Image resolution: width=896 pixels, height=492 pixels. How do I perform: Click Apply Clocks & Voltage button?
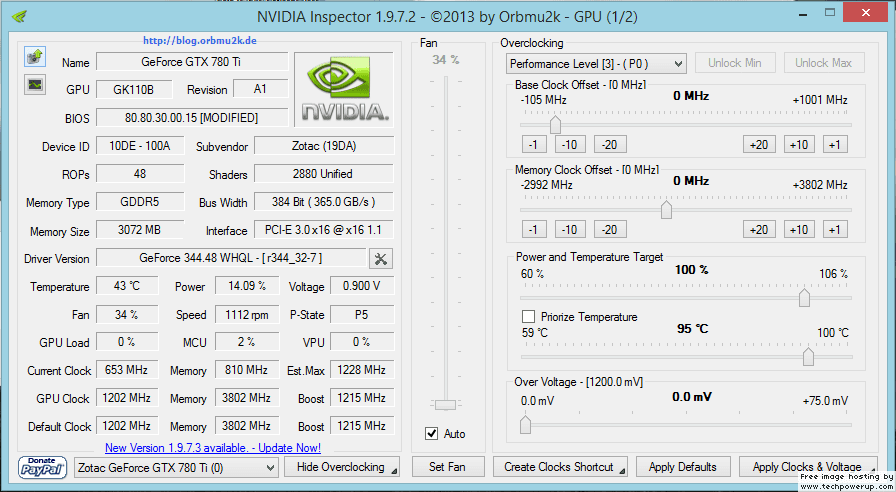[809, 467]
